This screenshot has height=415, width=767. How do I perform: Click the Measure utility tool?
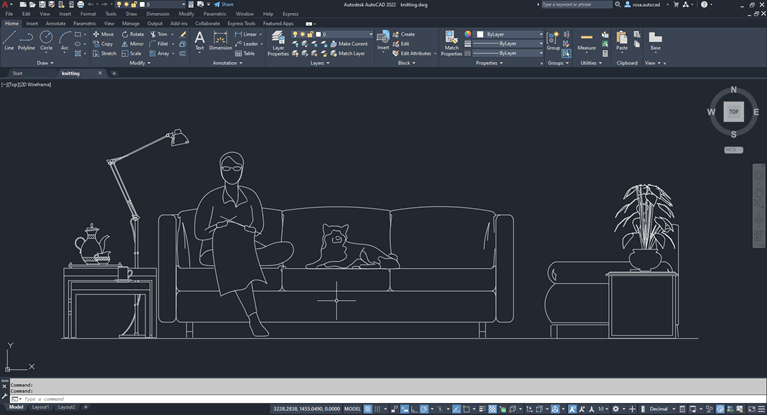586,40
